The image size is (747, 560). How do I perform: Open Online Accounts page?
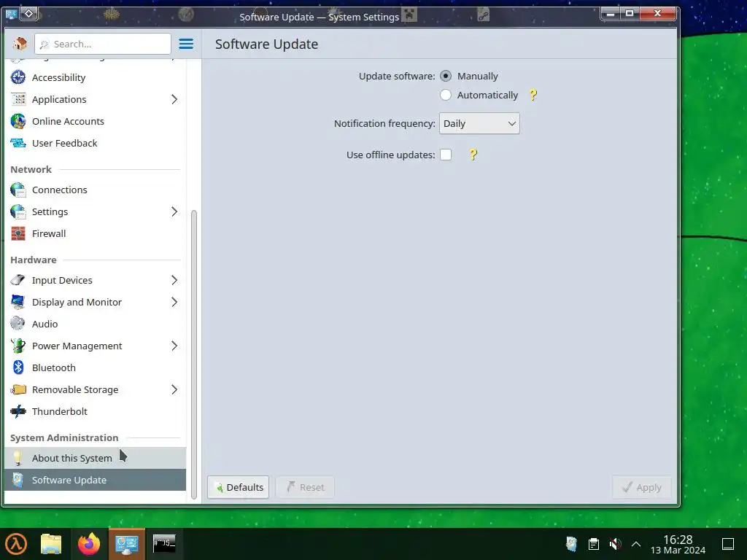point(95,121)
